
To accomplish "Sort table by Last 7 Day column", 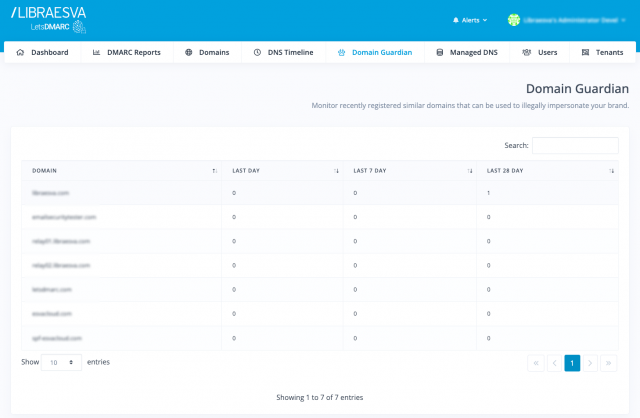I will [410, 171].
